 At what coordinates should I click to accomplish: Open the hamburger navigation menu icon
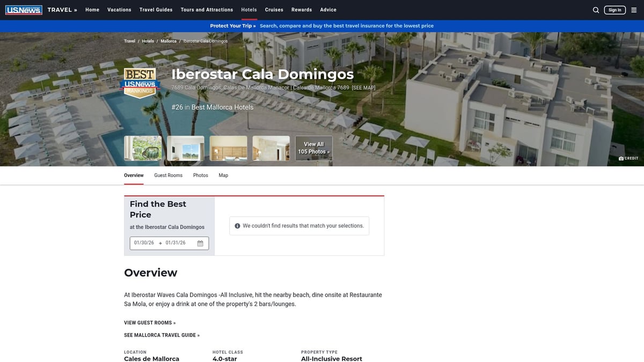coord(634,10)
